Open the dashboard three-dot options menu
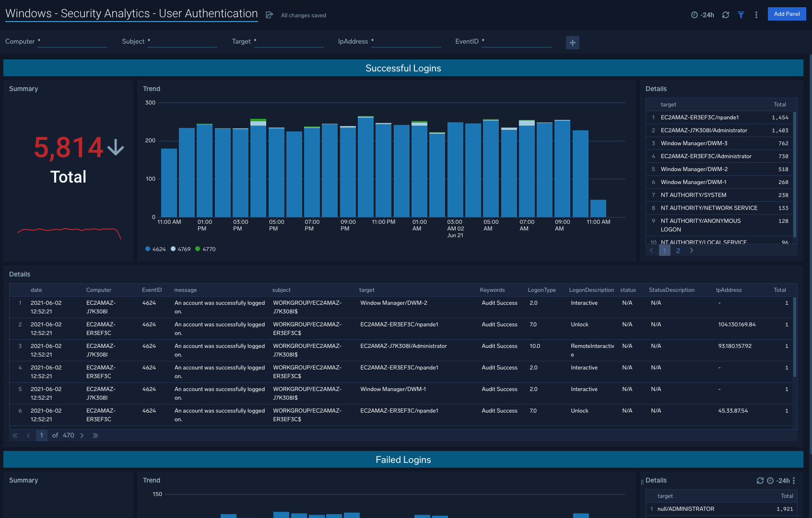 [756, 15]
